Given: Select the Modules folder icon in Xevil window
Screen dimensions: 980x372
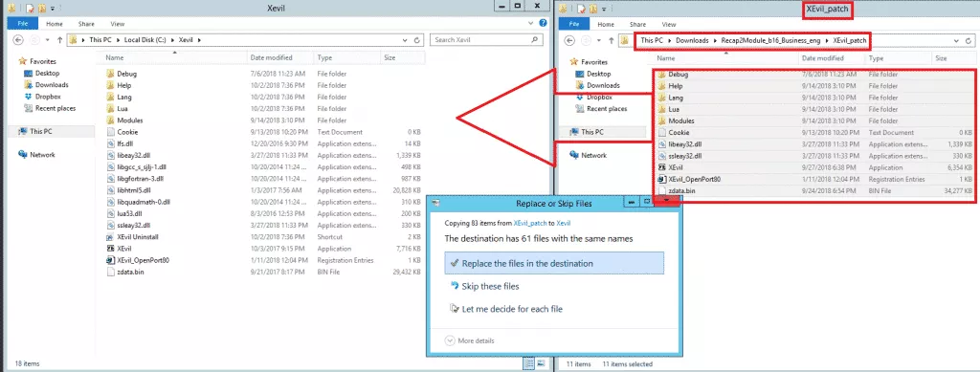Looking at the screenshot, I should click(x=110, y=120).
